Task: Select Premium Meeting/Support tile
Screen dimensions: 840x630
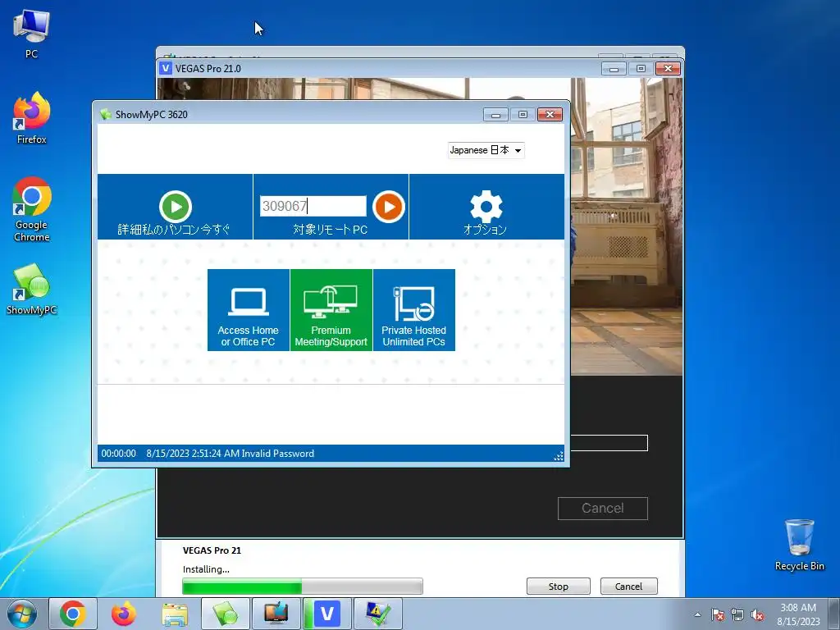Action: 331,310
